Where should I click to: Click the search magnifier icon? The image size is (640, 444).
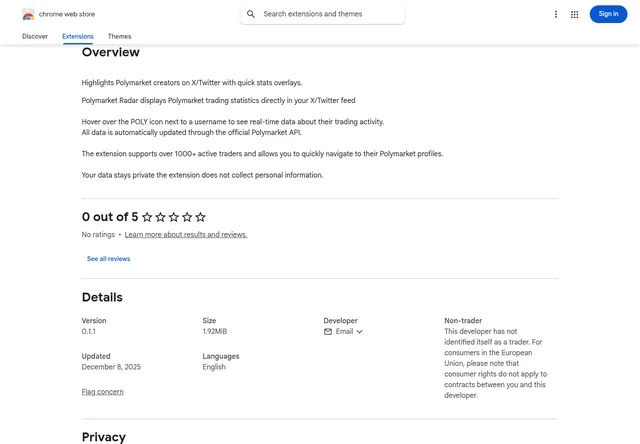tap(251, 14)
